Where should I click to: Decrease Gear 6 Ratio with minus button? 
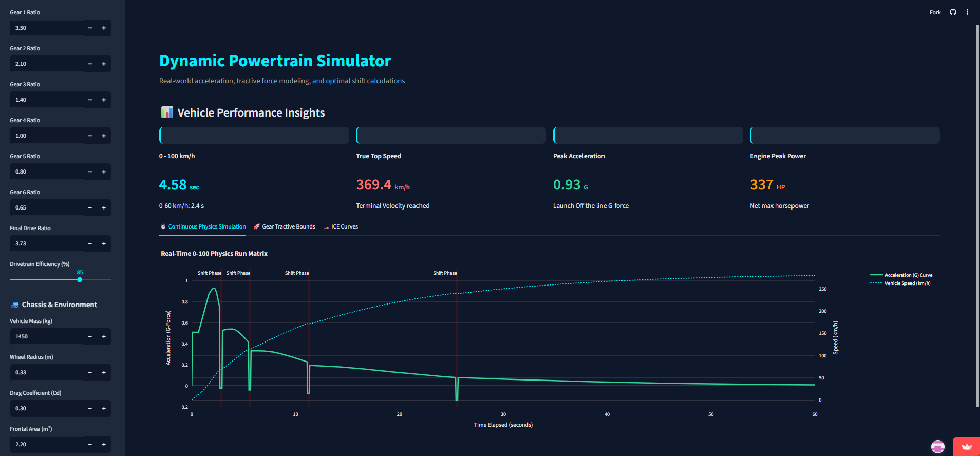pyautogui.click(x=90, y=207)
